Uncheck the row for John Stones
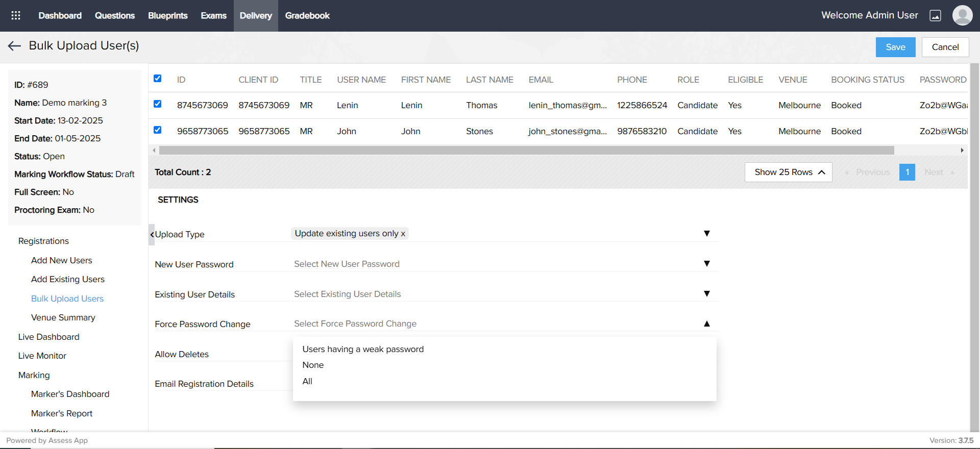Image resolution: width=980 pixels, height=449 pixels. (158, 130)
